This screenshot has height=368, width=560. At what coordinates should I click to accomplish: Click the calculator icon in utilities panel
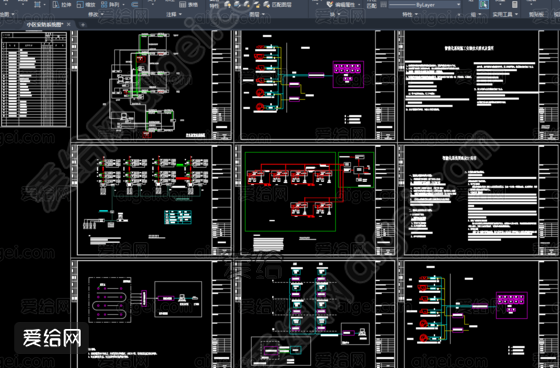515,4
